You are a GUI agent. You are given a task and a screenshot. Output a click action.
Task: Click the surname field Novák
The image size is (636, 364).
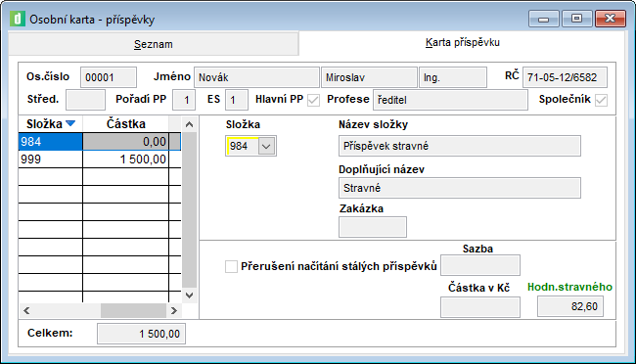(x=256, y=77)
